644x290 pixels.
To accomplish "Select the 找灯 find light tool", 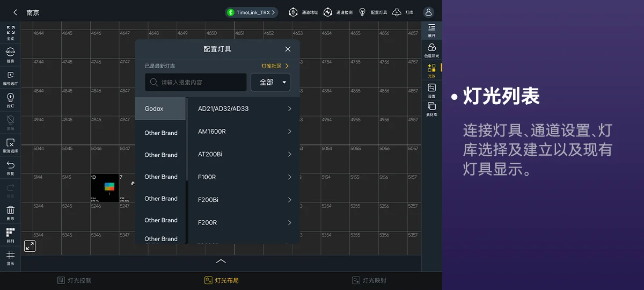I will (x=10, y=100).
